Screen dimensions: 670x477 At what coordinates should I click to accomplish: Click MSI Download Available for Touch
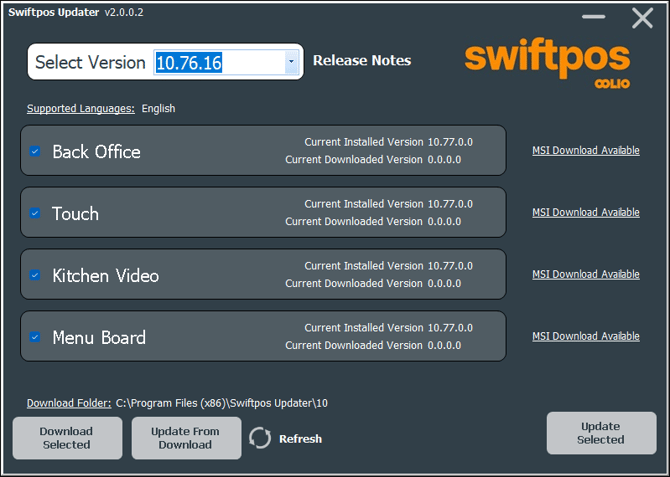(x=585, y=212)
